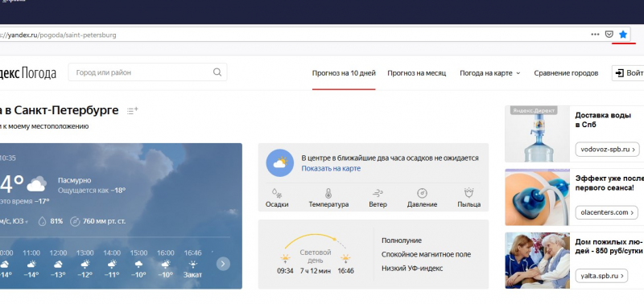Click the pressure gauge icon by 760 мм
644x304 pixels.
75,221
